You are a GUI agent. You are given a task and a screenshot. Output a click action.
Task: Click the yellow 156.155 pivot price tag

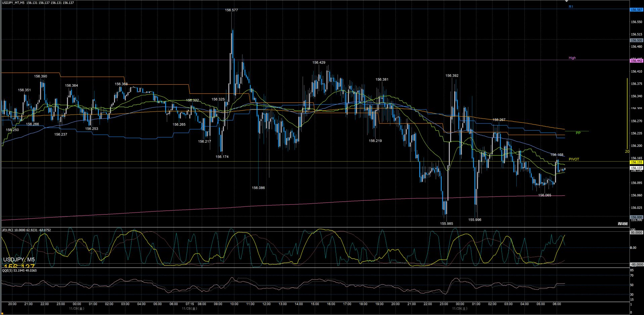pyautogui.click(x=636, y=162)
